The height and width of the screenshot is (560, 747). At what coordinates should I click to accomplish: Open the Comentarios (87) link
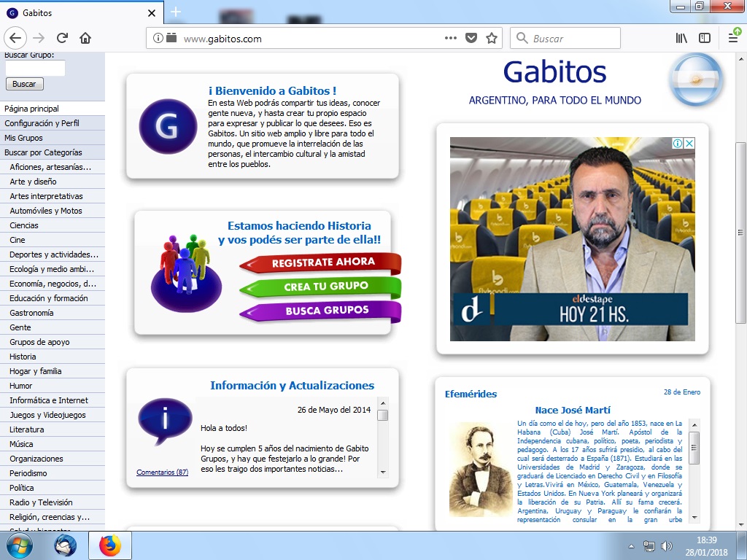click(x=163, y=472)
